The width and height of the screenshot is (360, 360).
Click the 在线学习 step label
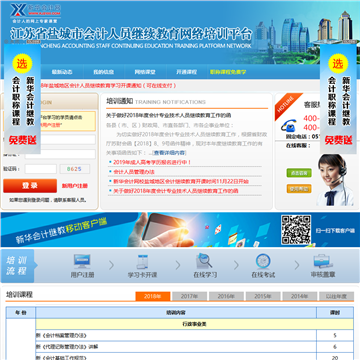(205, 275)
